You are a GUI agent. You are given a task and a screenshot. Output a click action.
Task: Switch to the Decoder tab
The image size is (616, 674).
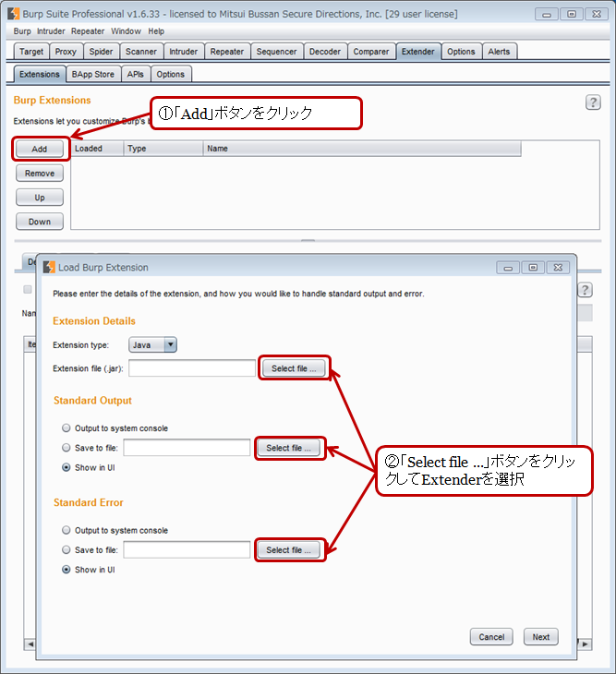324,52
